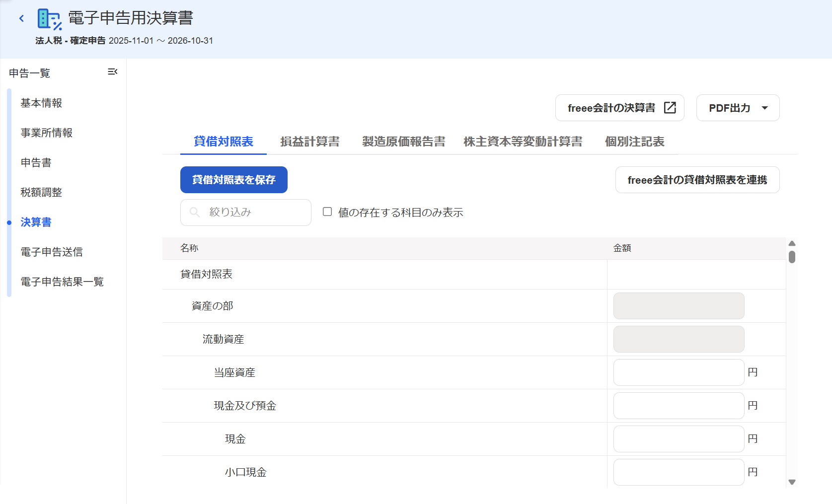Open the 製造原価報告書 tab
Image resolution: width=832 pixels, height=504 pixels.
[x=404, y=142]
